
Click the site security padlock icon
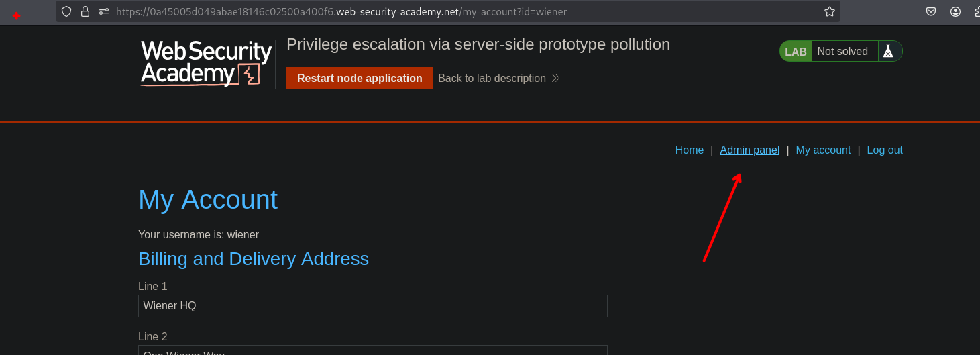(85, 11)
